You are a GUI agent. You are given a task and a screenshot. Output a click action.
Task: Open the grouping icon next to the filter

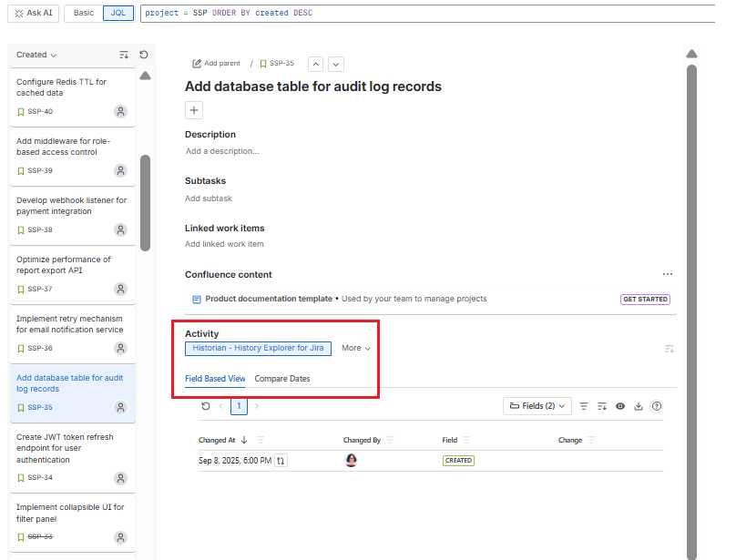coord(602,406)
